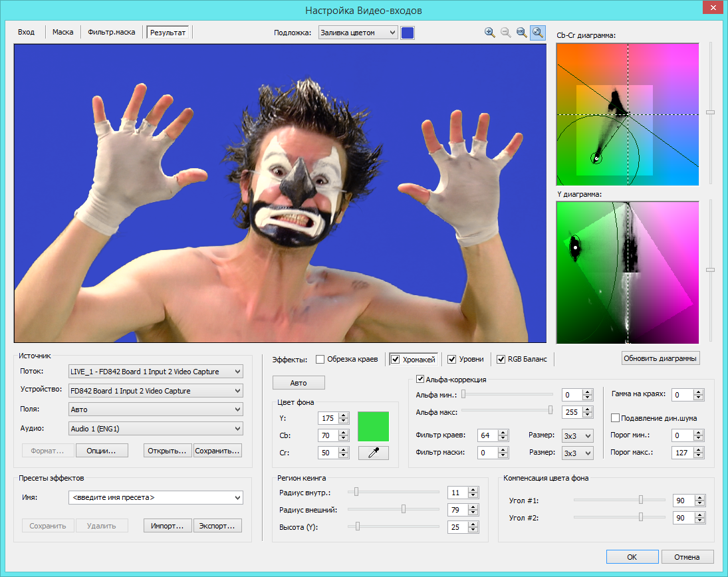Open source Опции... dialog

[101, 451]
